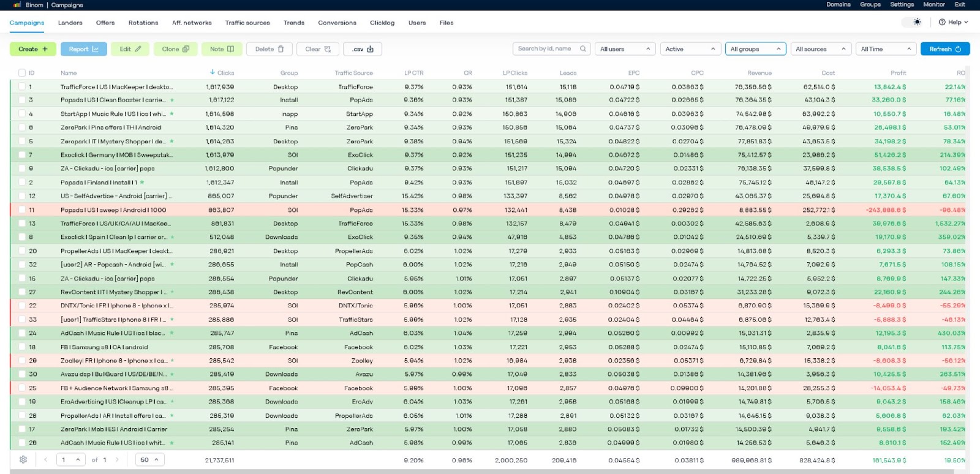980x474 pixels.
Task: Sort by the Revenue column header
Action: pyautogui.click(x=759, y=73)
